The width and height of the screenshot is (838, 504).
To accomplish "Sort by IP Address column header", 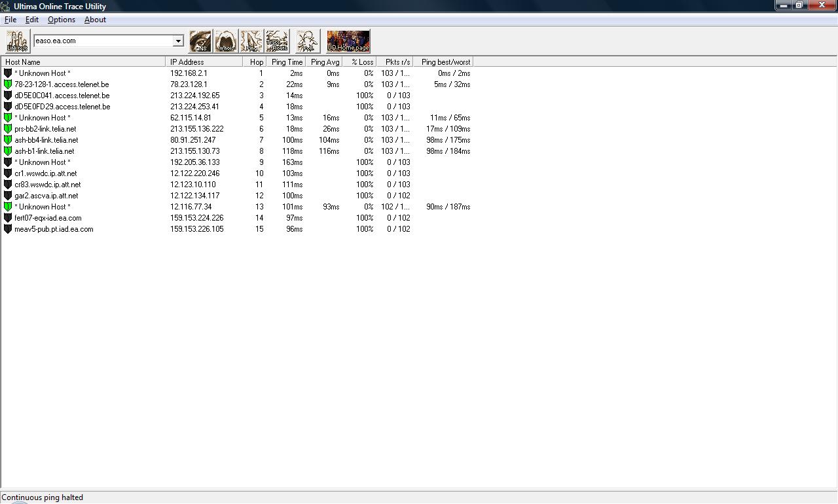I will (204, 62).
